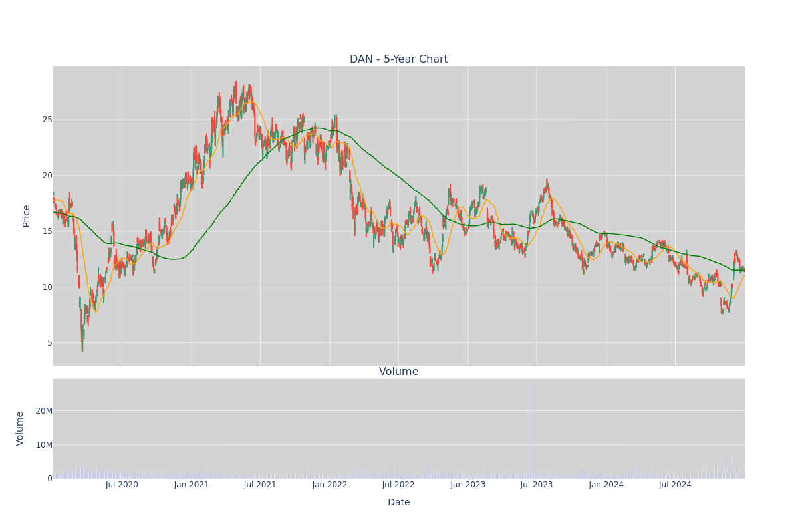Click the rotated "Price" y-axis label
798x532 pixels.
click(x=27, y=216)
